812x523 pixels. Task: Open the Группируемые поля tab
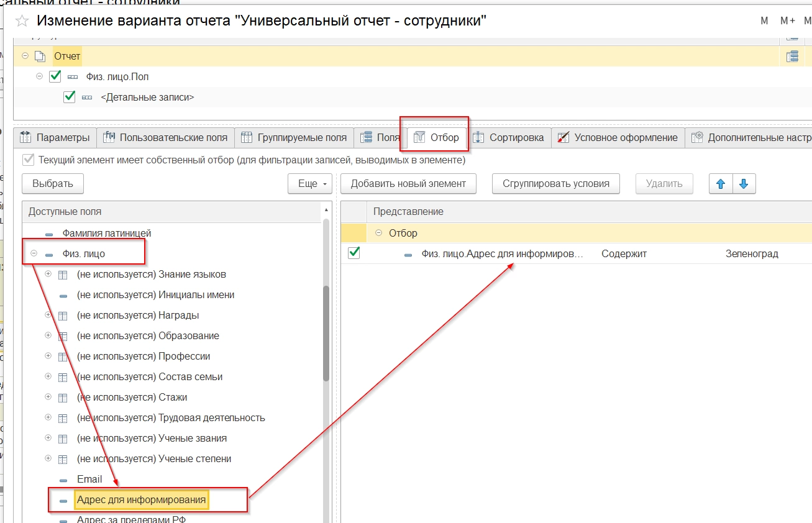pyautogui.click(x=294, y=137)
